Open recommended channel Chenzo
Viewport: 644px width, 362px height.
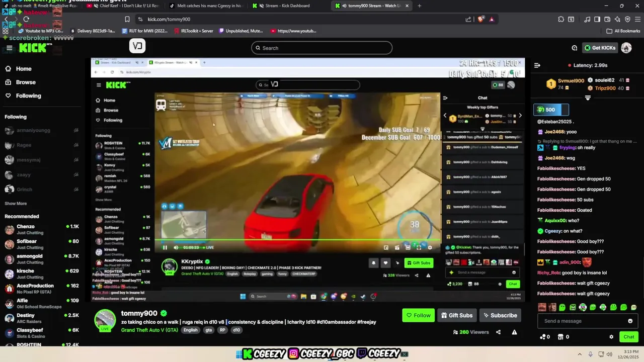[42, 230]
